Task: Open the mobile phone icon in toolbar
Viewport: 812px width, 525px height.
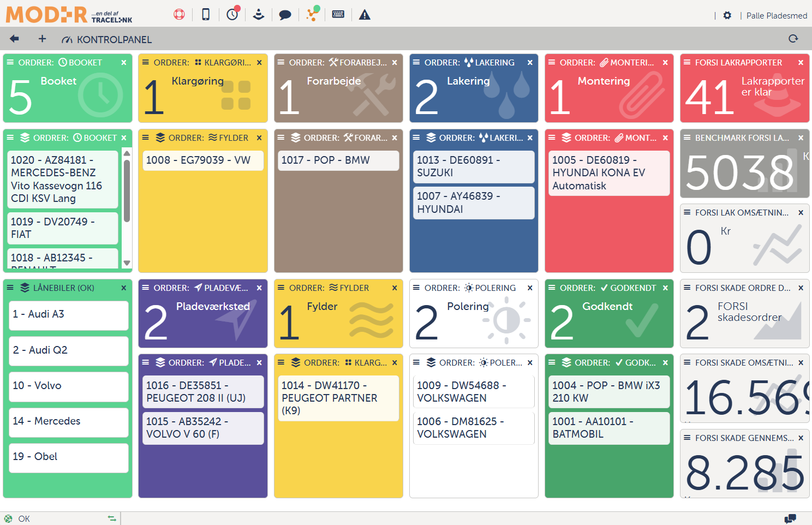Action: click(206, 15)
